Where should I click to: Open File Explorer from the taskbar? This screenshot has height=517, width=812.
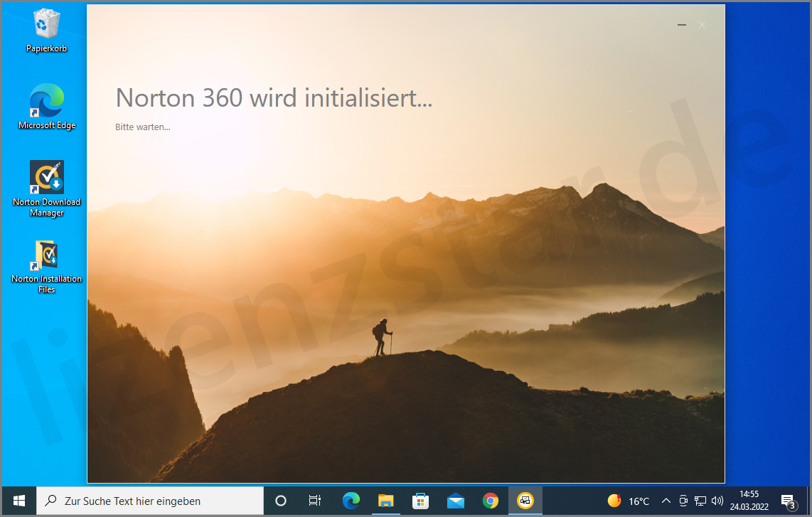point(386,501)
